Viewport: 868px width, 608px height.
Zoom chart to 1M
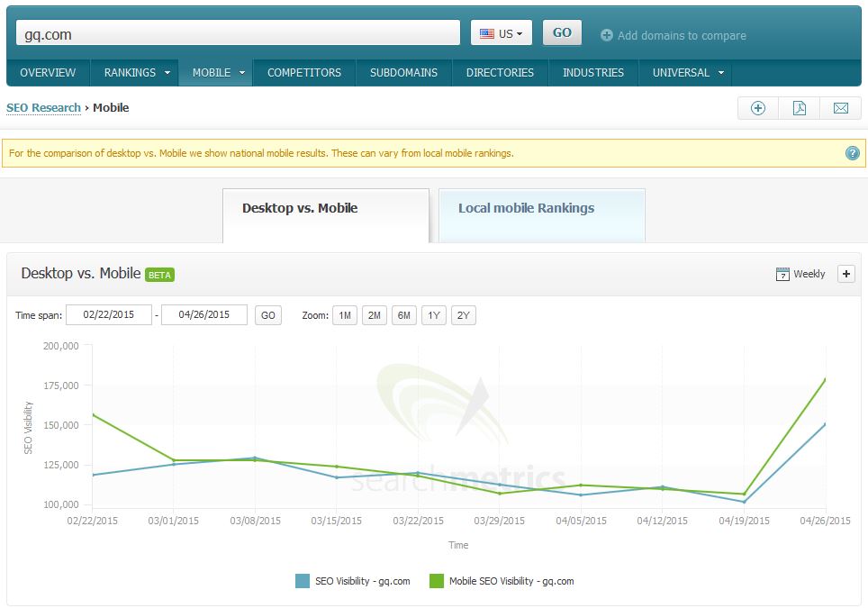[x=345, y=315]
